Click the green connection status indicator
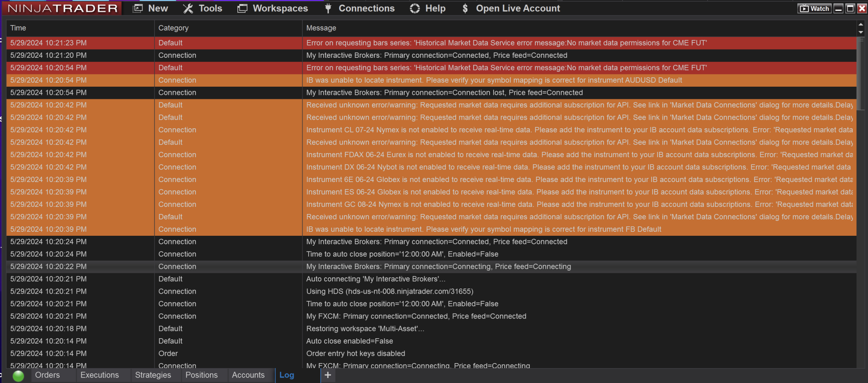 [19, 376]
